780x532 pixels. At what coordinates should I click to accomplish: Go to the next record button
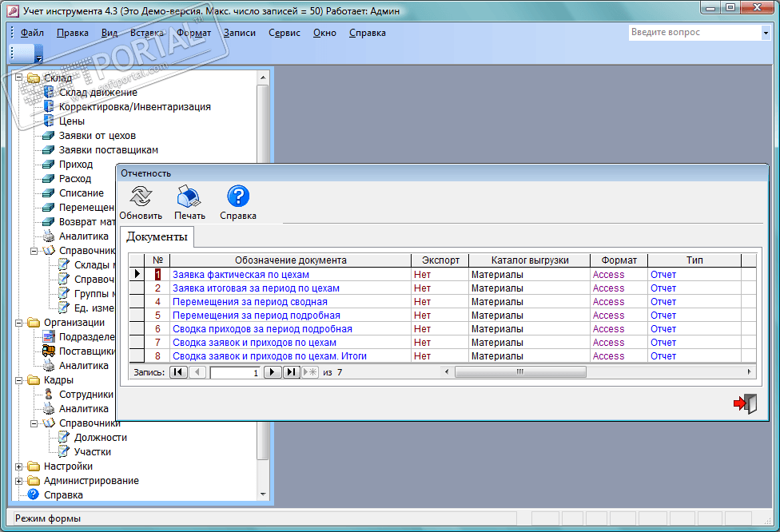(x=273, y=372)
